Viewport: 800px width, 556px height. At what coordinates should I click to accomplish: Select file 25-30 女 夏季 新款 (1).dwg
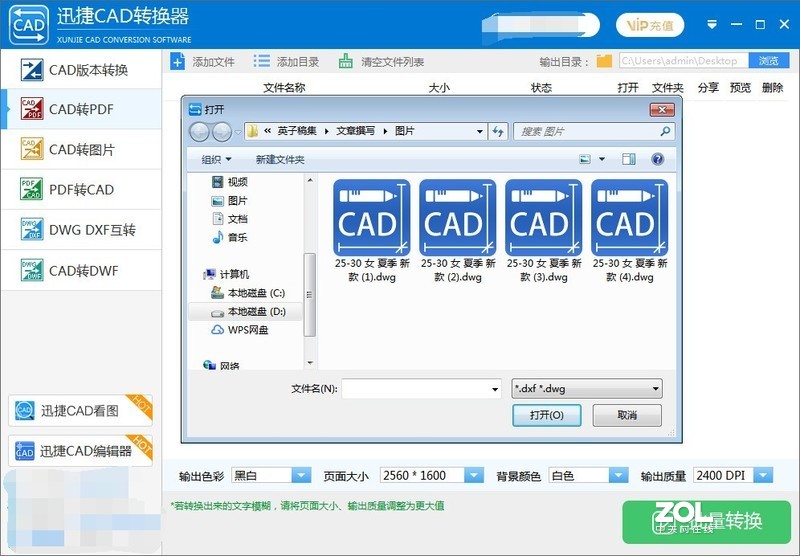(x=372, y=231)
